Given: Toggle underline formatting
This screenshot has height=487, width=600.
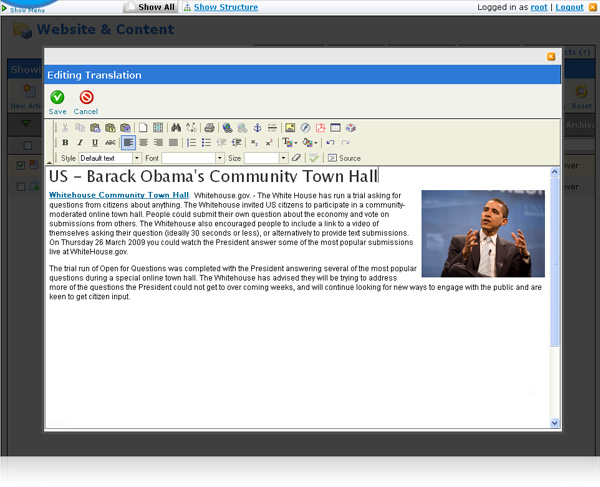Looking at the screenshot, I should point(95,143).
